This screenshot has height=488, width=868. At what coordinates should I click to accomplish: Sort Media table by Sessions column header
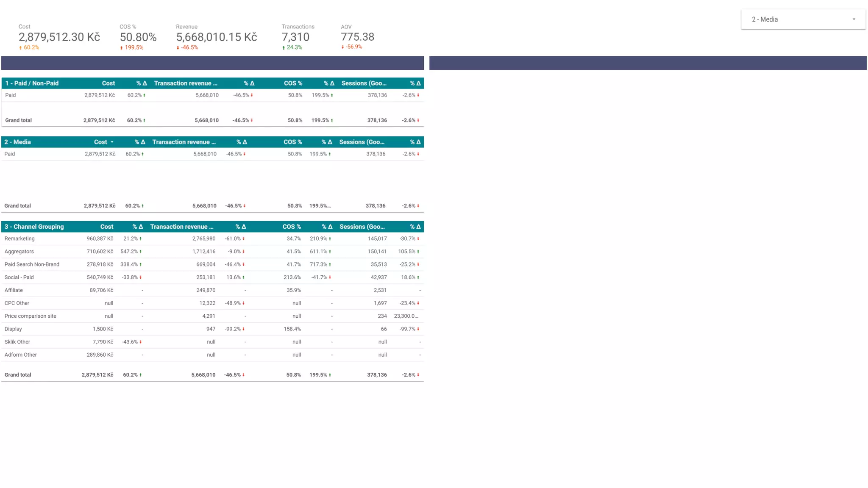coord(362,142)
